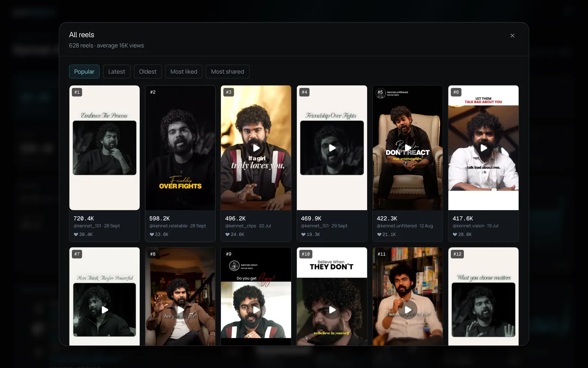Click the 417.6K view count
588x368 pixels.
point(463,218)
